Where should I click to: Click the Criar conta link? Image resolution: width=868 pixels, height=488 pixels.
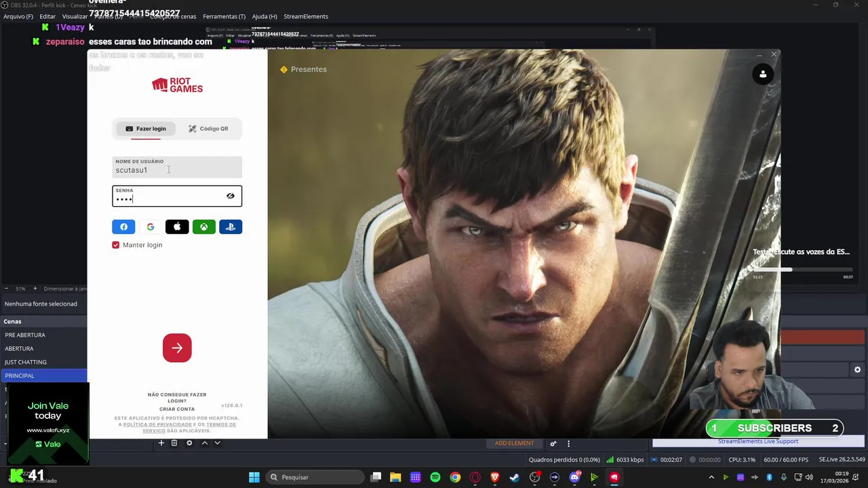[177, 409]
